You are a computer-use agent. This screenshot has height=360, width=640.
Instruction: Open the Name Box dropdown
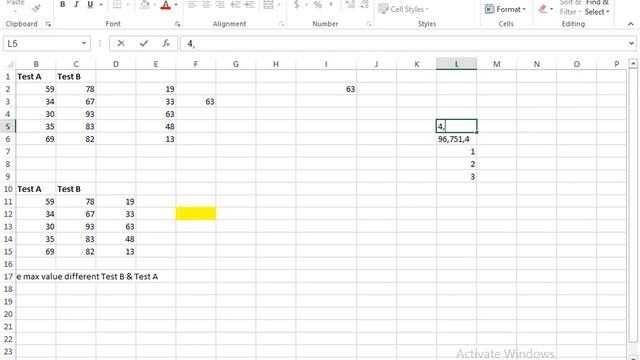click(x=84, y=43)
